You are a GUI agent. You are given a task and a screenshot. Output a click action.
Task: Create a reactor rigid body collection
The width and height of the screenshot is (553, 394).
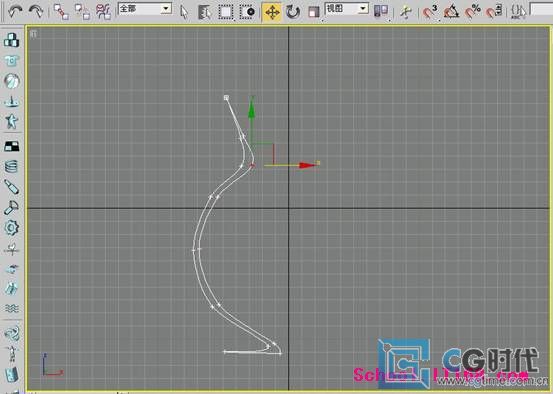click(x=11, y=40)
